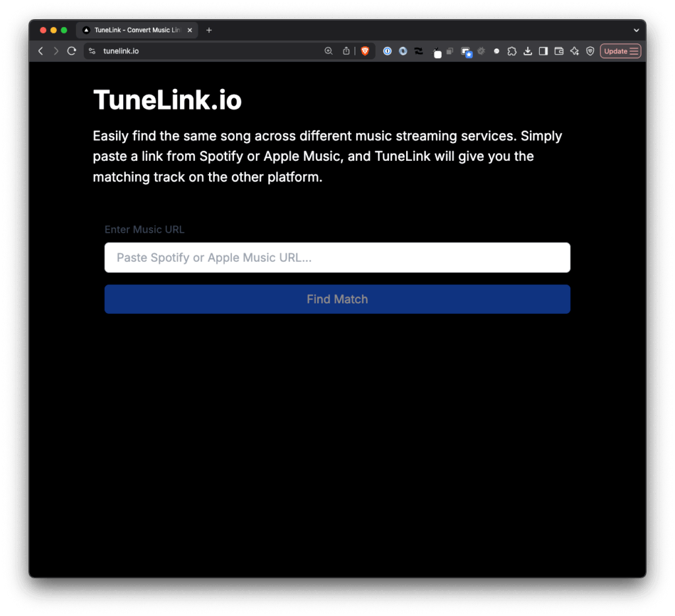Open a new tab with plus button
Screen dimensions: 675x616
coord(209,30)
